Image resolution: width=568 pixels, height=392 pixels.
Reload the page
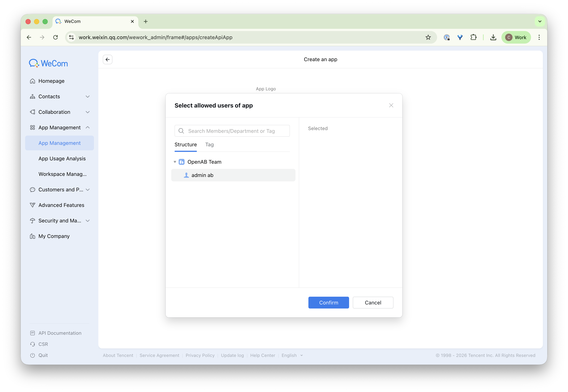[55, 37]
